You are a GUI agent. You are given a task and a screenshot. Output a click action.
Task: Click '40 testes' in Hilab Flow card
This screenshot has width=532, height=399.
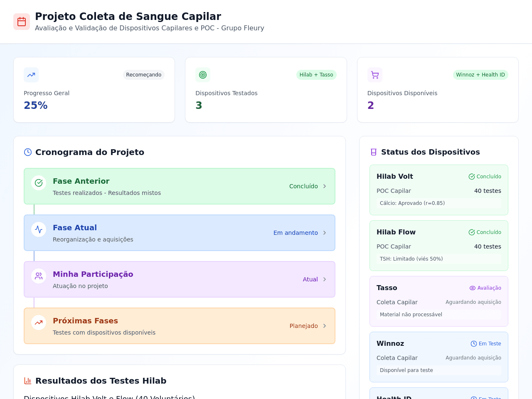click(x=488, y=246)
